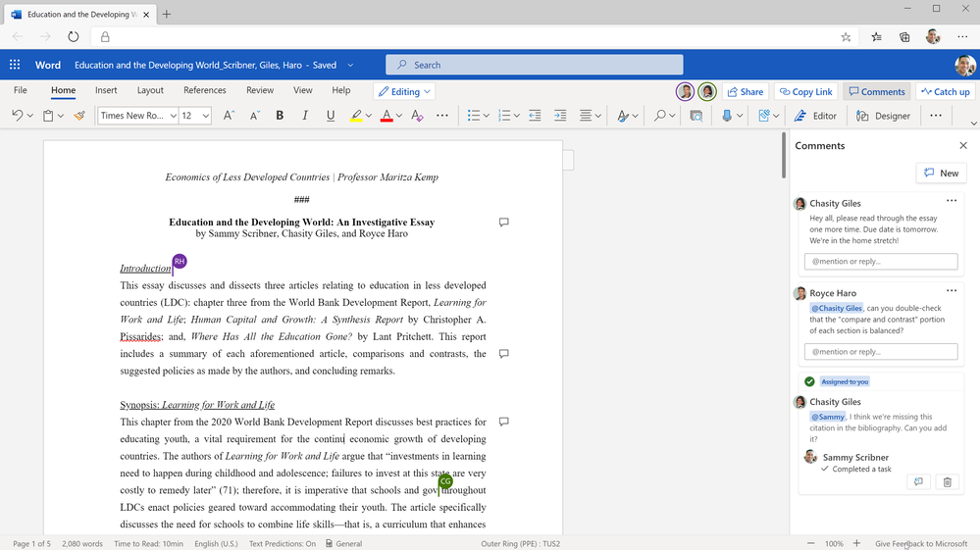Click the Clear Formatting icon
The image size is (980, 550).
pos(417,116)
